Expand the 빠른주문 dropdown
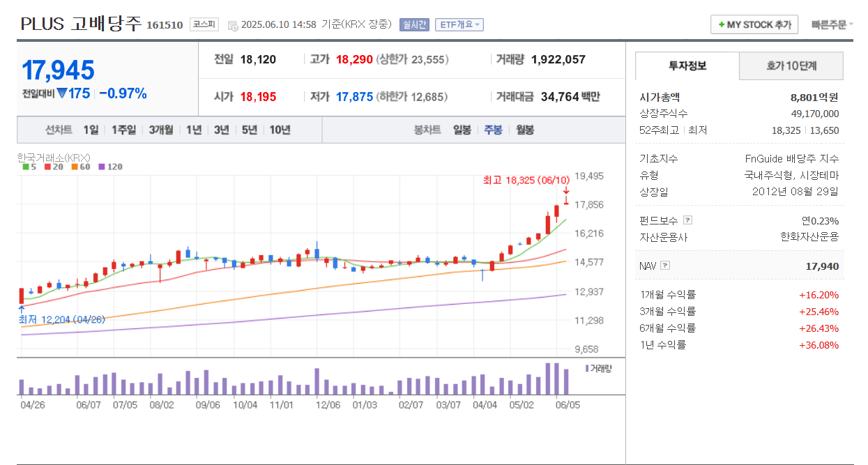 point(830,23)
